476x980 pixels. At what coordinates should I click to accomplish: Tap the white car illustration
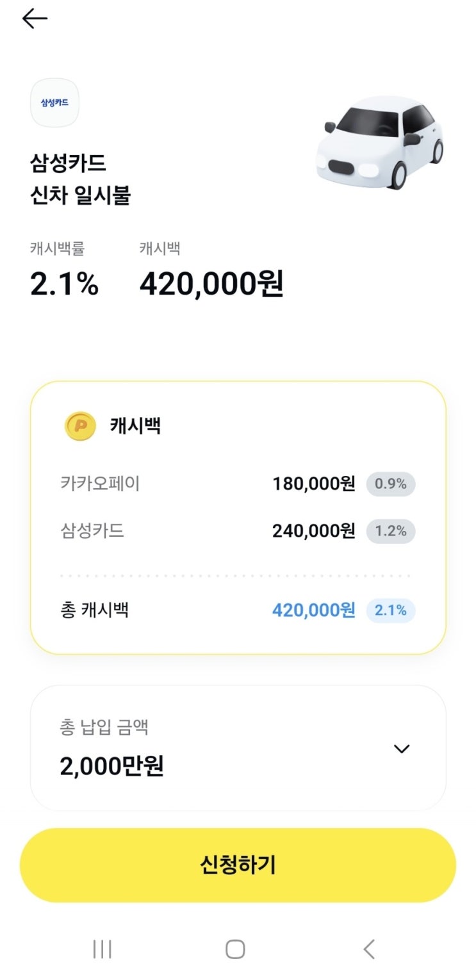(379, 142)
